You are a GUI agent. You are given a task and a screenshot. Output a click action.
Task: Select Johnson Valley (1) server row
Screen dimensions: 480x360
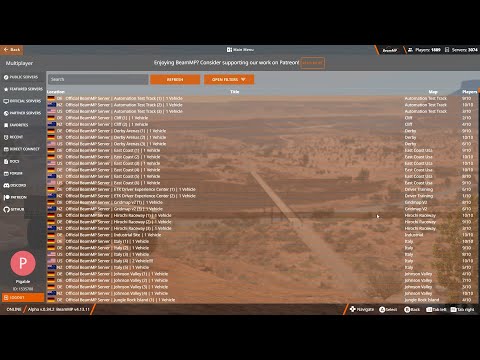(x=262, y=274)
